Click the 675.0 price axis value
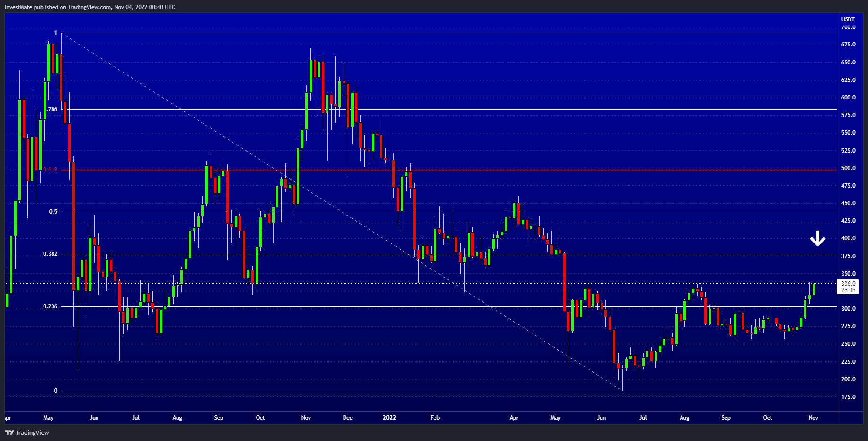 [848, 45]
